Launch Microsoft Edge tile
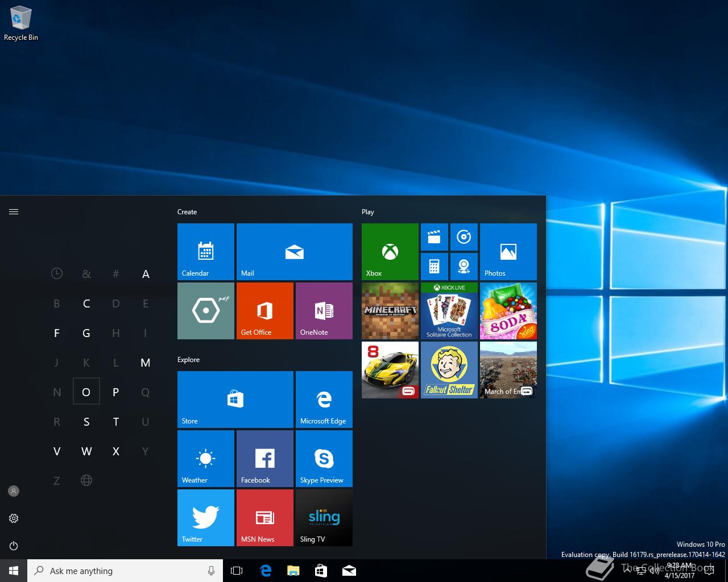Image resolution: width=728 pixels, height=582 pixels. [x=324, y=400]
